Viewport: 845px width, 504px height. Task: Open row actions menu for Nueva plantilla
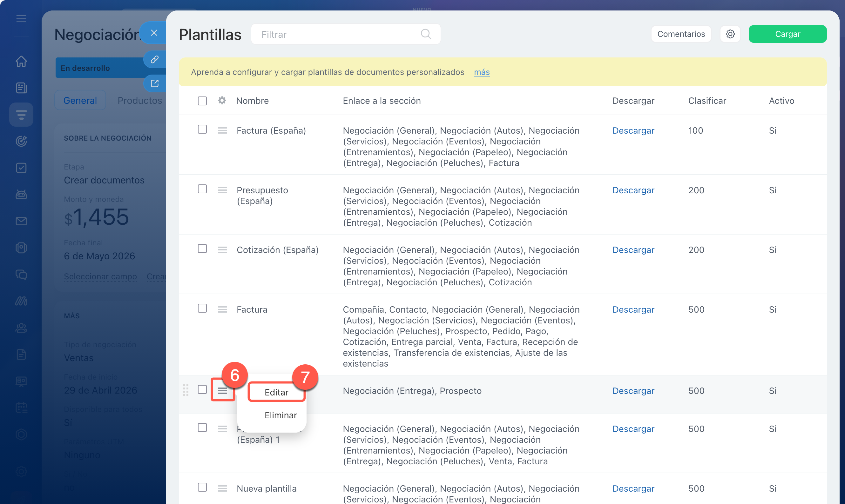(x=223, y=488)
